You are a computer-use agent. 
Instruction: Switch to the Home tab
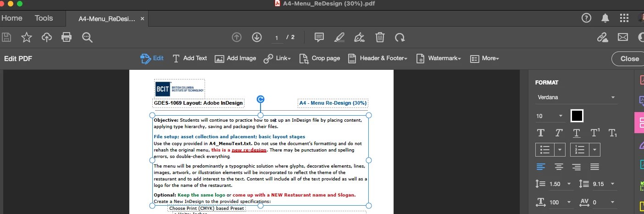(x=12, y=18)
